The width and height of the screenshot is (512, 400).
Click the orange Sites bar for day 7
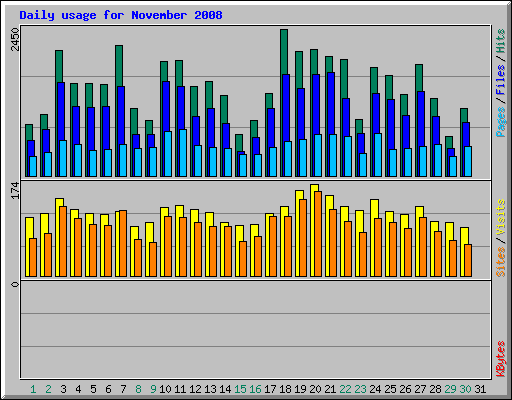[x=123, y=243]
